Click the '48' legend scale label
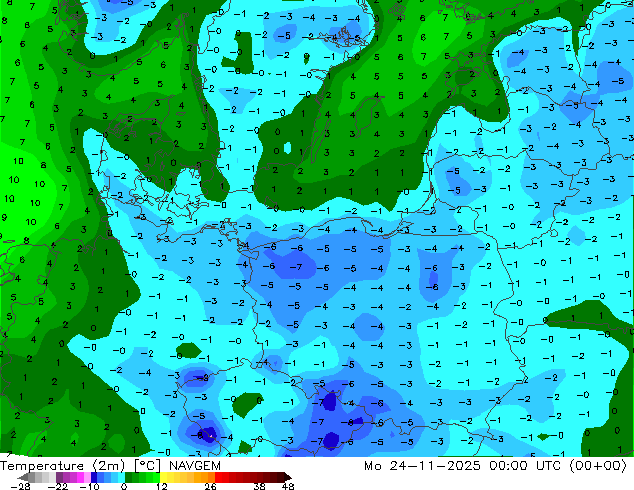This screenshot has width=634, height=490. 288,486
